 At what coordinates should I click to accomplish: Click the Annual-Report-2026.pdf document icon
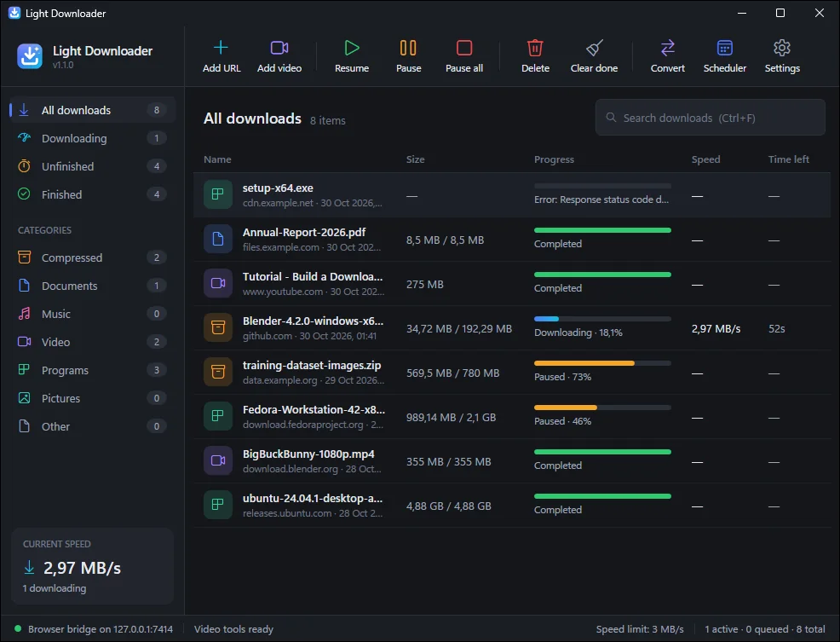[217, 239]
